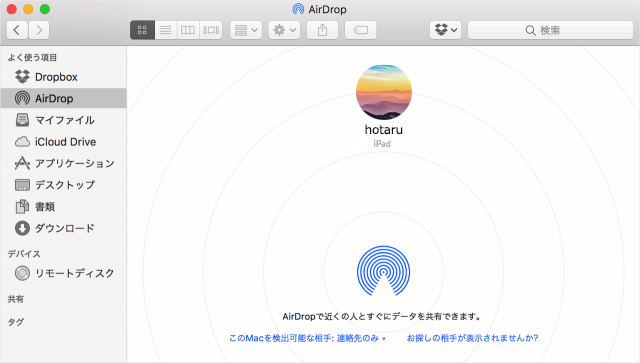Image resolution: width=640 pixels, height=363 pixels.
Task: Open このMacを検出可能な相手 dropdown
Action: pyautogui.click(x=307, y=338)
